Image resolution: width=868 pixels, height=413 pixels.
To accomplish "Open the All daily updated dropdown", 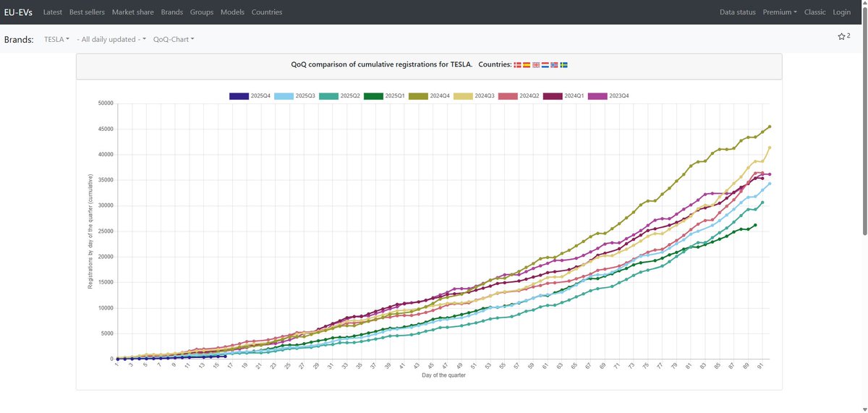I will click(x=111, y=40).
